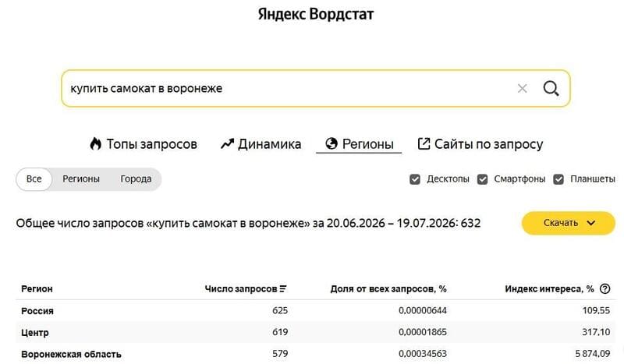This screenshot has width=624, height=364.
Task: Switch to the Динамика tab
Action: 261,144
